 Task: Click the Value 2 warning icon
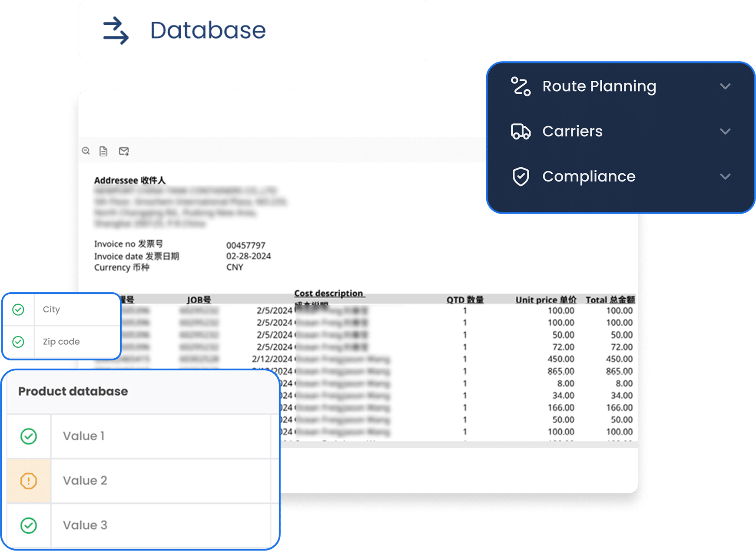pyautogui.click(x=29, y=481)
